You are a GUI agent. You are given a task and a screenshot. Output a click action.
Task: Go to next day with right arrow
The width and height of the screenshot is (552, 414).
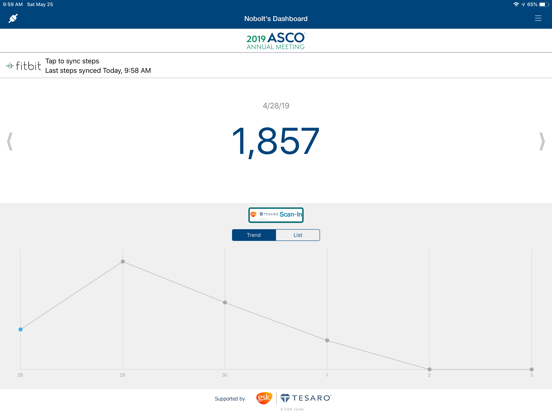click(x=542, y=142)
